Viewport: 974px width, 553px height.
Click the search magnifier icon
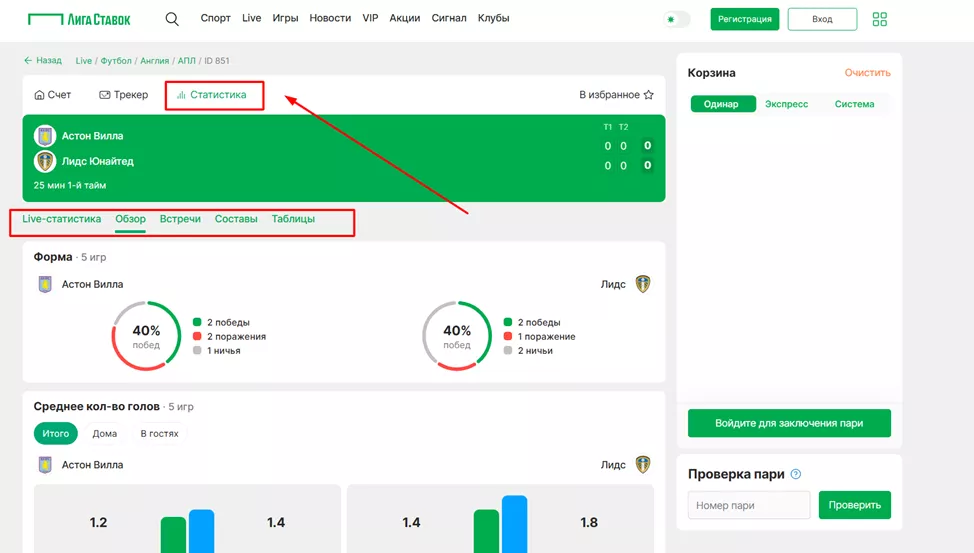[x=172, y=19]
